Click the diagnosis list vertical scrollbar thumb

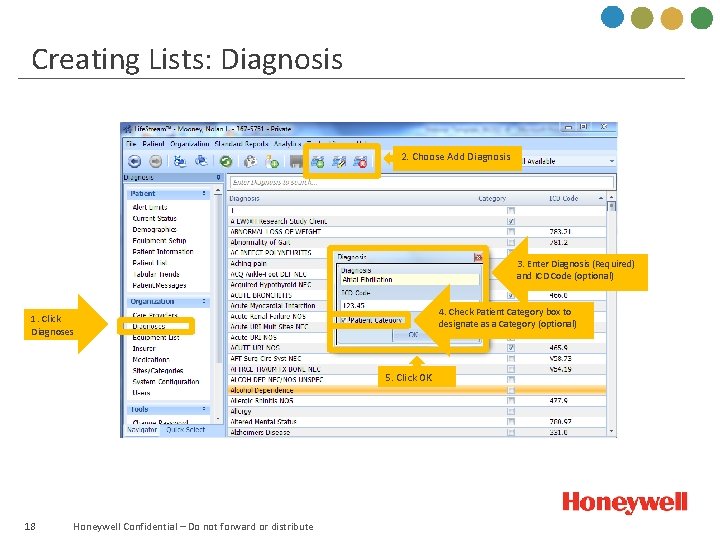click(611, 206)
